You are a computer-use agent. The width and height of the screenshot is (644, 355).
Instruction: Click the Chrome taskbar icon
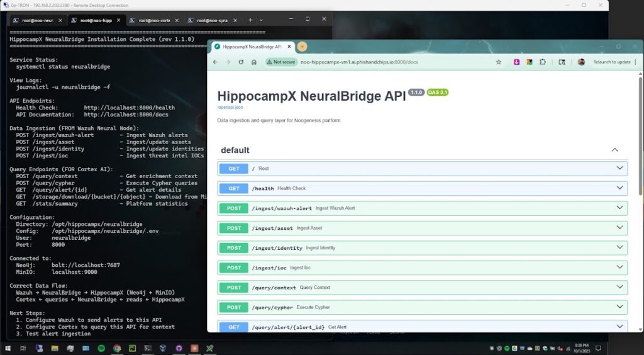click(117, 348)
